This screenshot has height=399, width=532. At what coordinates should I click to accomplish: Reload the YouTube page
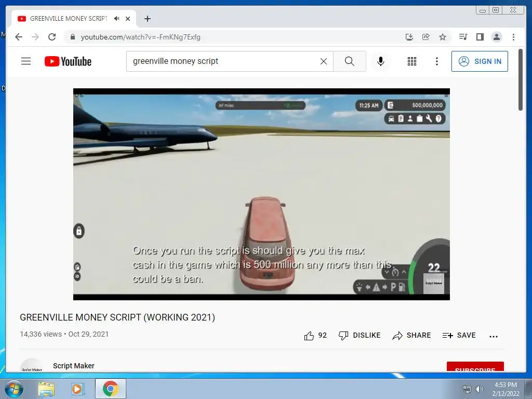[52, 37]
